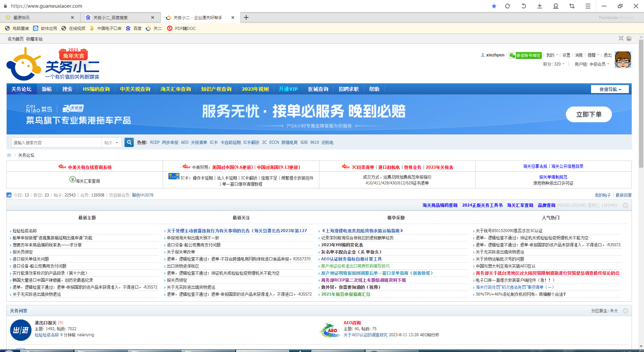The image size is (644, 352).
Task: Click the 微信账号绑定 button
Action: click(525, 55)
